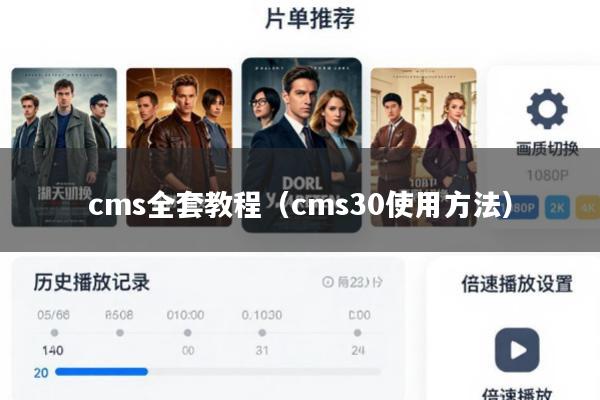Select the 4K quality option
The image size is (600, 400).
point(588,207)
